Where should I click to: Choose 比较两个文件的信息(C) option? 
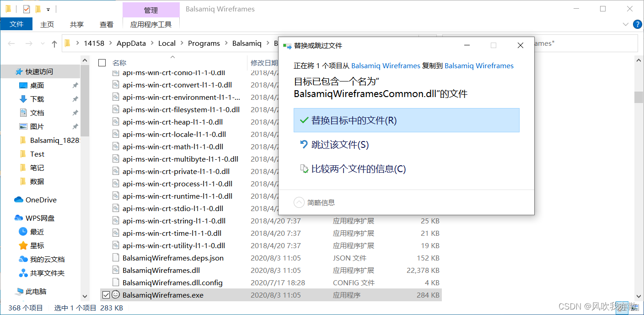point(406,169)
